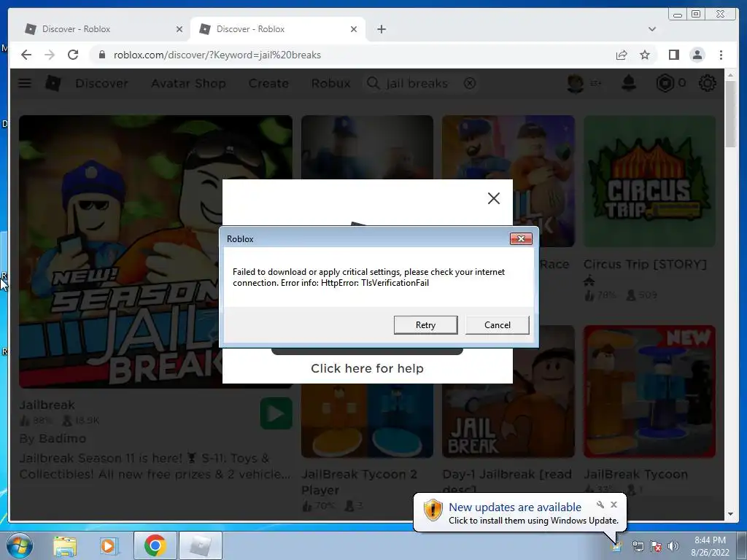Open File Explorer from taskbar
This screenshot has width=747, height=560.
(65, 545)
